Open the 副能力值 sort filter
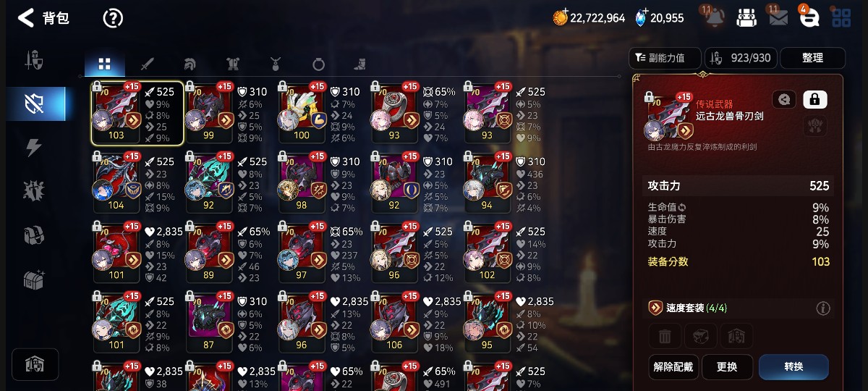 (x=665, y=58)
